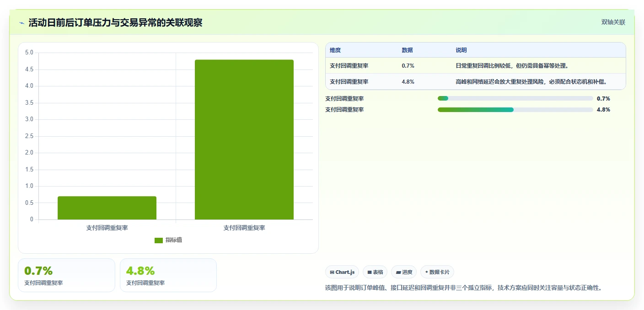The width and height of the screenshot is (644, 310).
Task: Click the 指标值 legend label
Action: click(174, 240)
